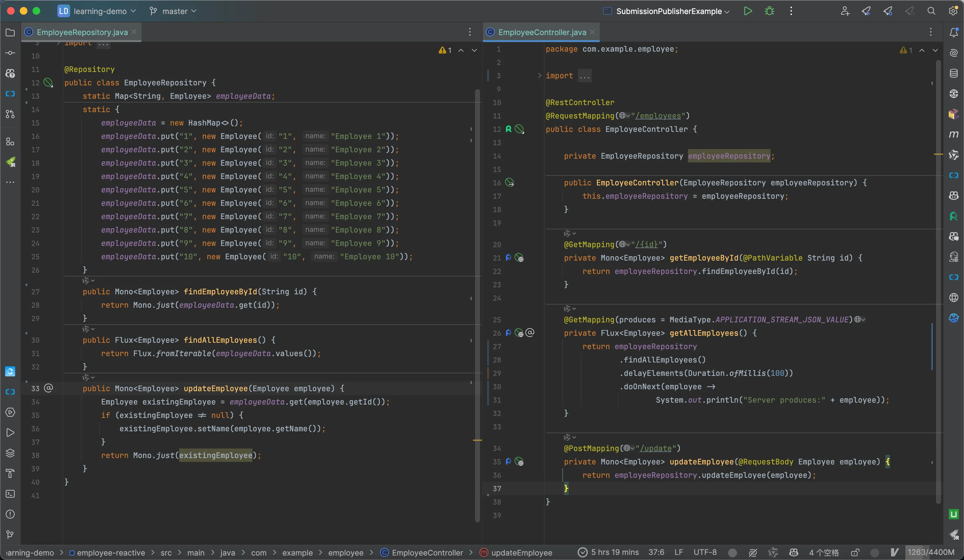Viewport: 964px width, 560px height.
Task: Close the EmployeeController.java tab
Action: point(592,32)
